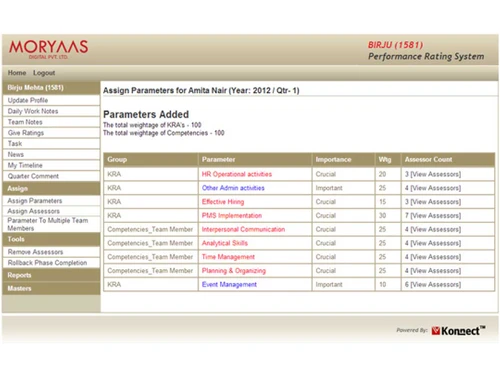This screenshot has width=500, height=375.
Task: Open Rollback Phase Completion
Action: pyautogui.click(x=51, y=263)
